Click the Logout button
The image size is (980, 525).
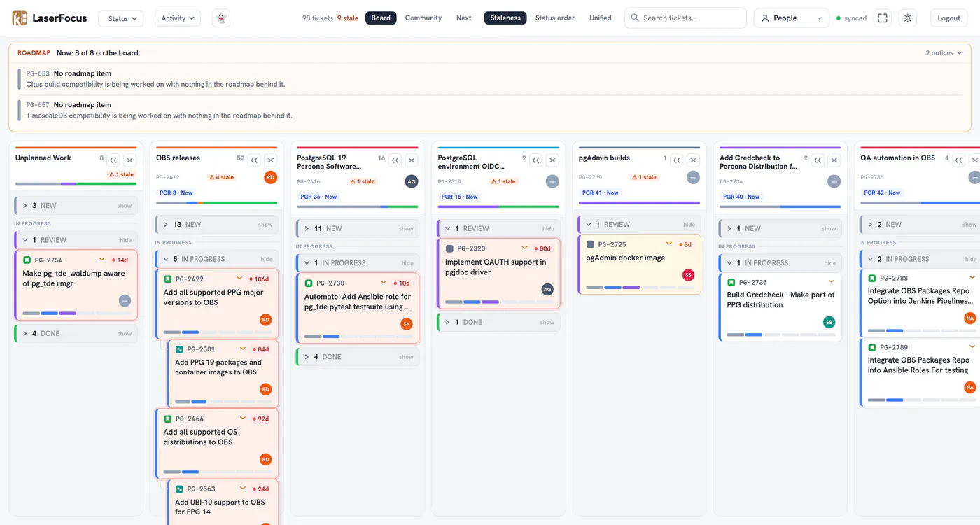[948, 18]
